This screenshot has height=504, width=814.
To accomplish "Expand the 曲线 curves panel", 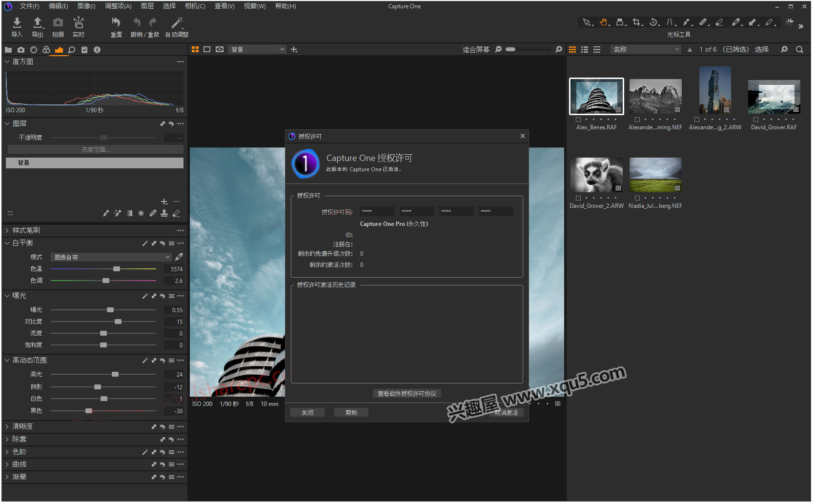I will [x=7, y=464].
